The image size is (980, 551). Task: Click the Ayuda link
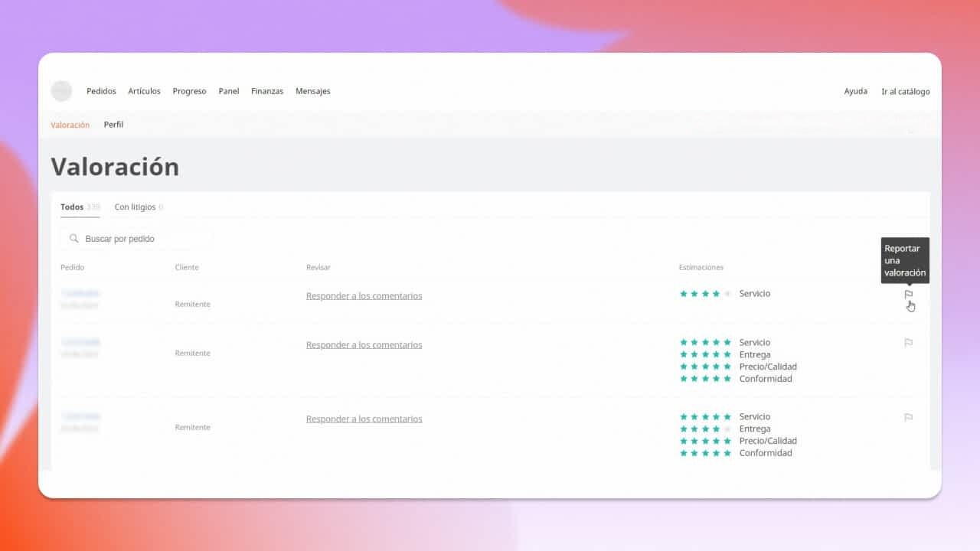[855, 91]
